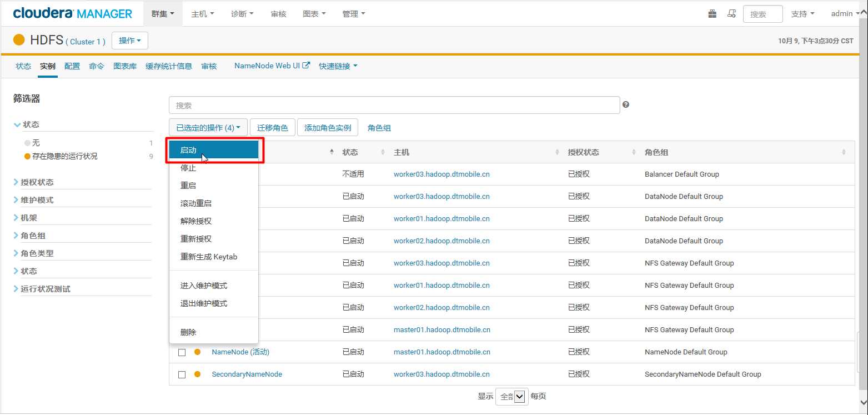Open the admin user dropdown
868x415 pixels.
click(845, 14)
